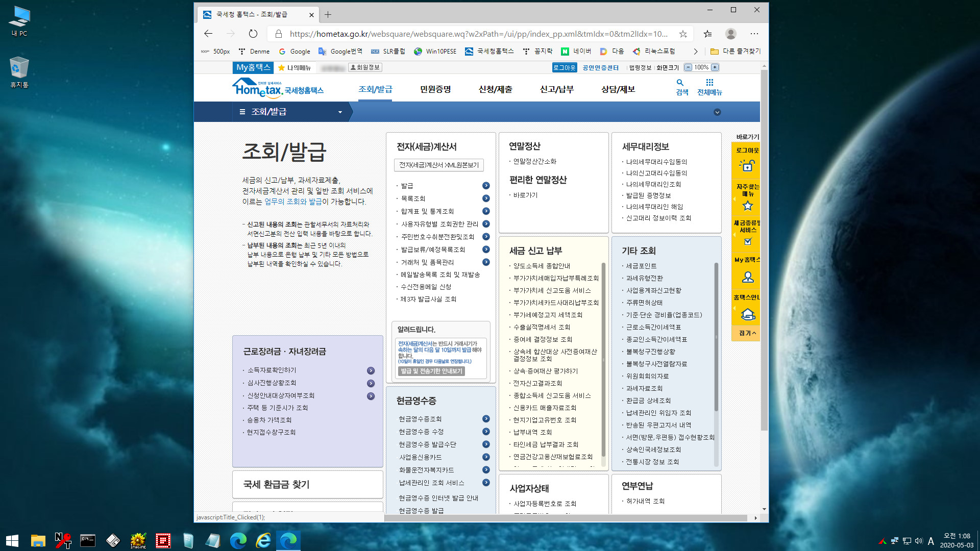The height and width of the screenshot is (551, 980).
Task: Click the 세금 신고 납부 panel scrollbar
Action: pyautogui.click(x=603, y=360)
